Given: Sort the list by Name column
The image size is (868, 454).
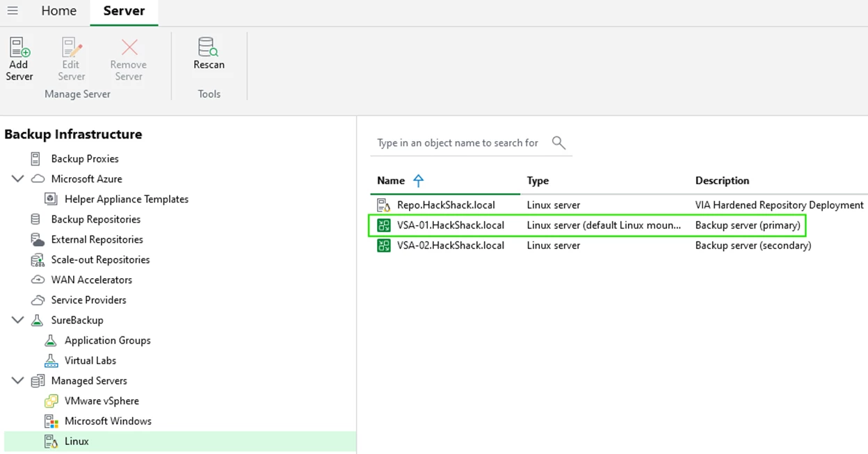Looking at the screenshot, I should point(391,181).
